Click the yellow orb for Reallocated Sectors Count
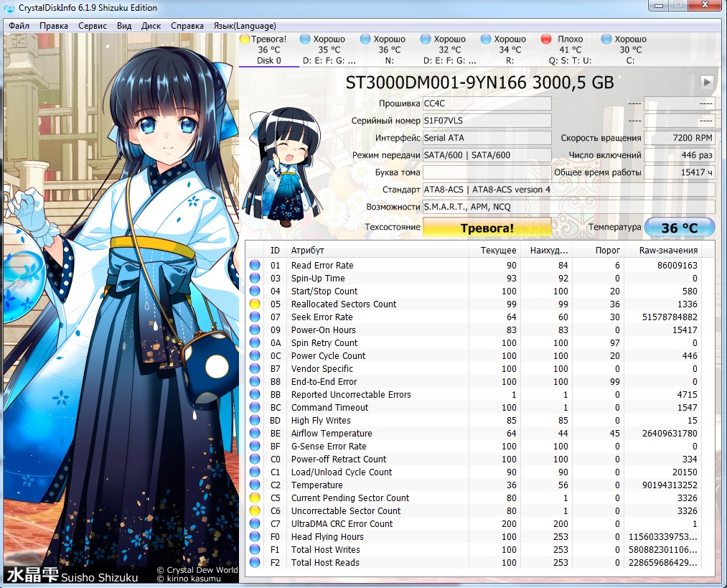Image resolution: width=727 pixels, height=588 pixels. tap(255, 304)
